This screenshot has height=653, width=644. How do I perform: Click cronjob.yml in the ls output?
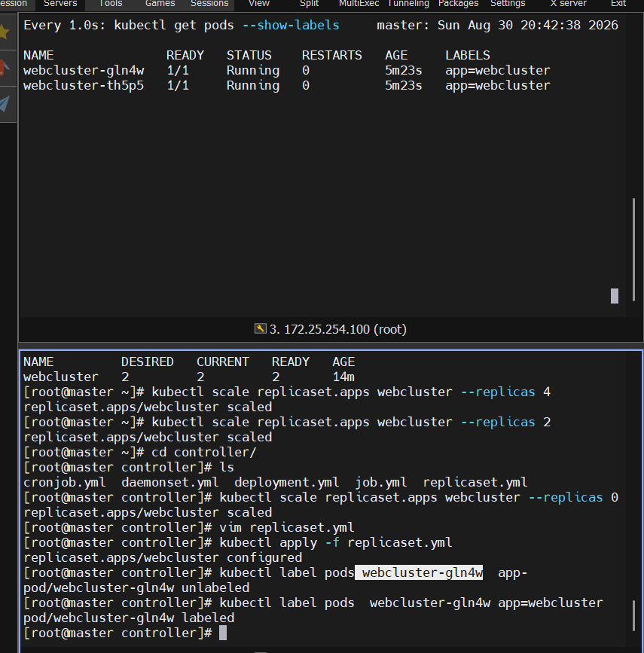pyautogui.click(x=65, y=482)
